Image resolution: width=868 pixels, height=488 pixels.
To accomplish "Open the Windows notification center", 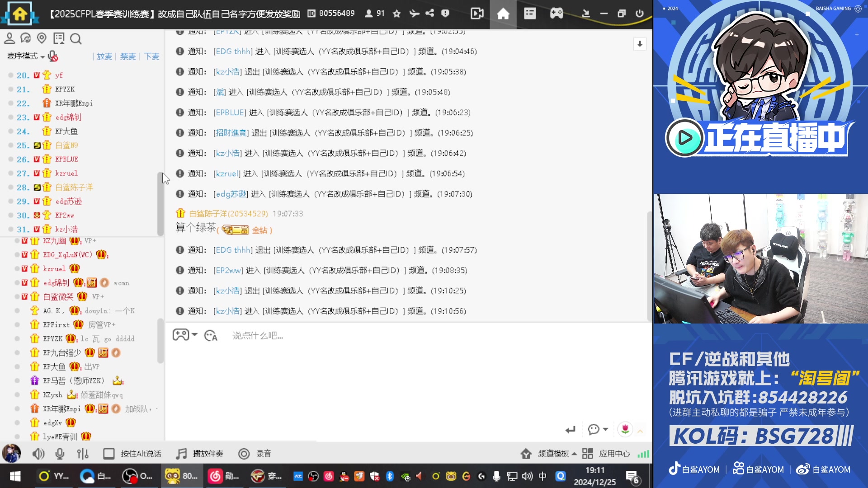I will pyautogui.click(x=632, y=476).
